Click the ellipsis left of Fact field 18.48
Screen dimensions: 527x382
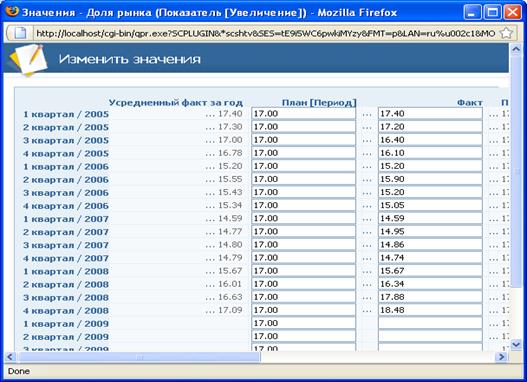coord(367,311)
